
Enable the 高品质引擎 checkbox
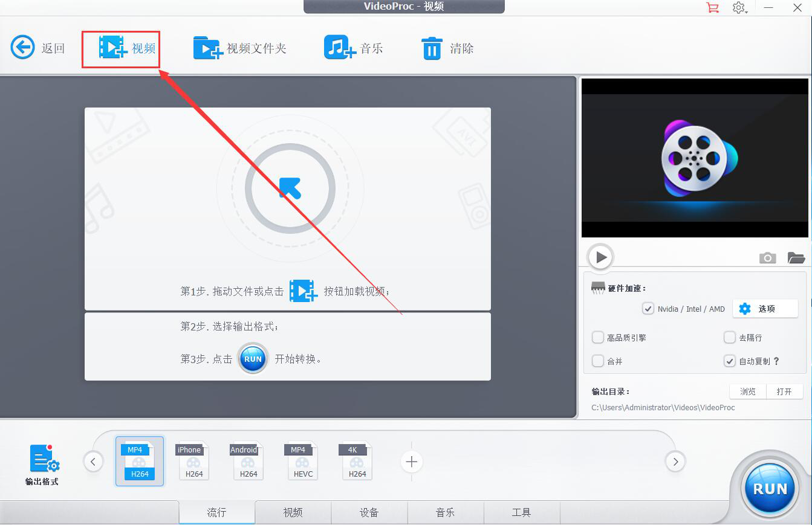(x=598, y=338)
